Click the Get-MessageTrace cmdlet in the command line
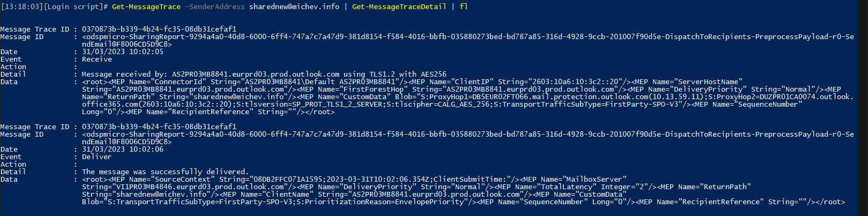868x216 pixels. tap(146, 6)
